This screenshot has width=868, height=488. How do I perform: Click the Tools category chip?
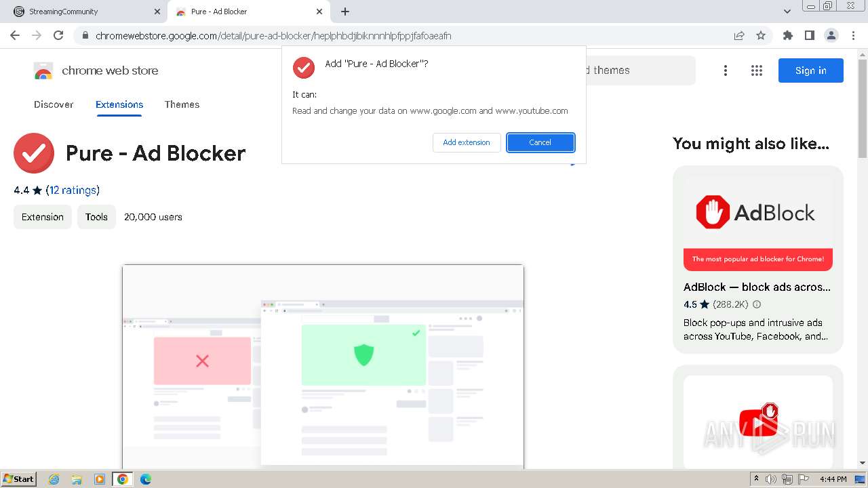96,217
